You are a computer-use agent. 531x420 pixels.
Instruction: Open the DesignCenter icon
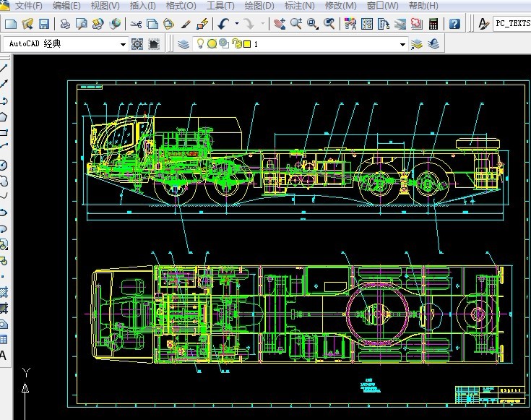point(367,24)
